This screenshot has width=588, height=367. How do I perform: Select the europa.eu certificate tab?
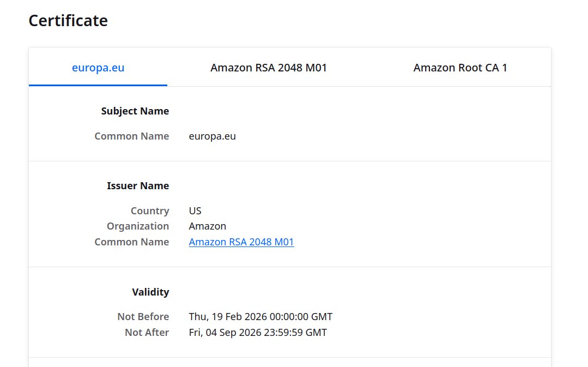coord(98,68)
